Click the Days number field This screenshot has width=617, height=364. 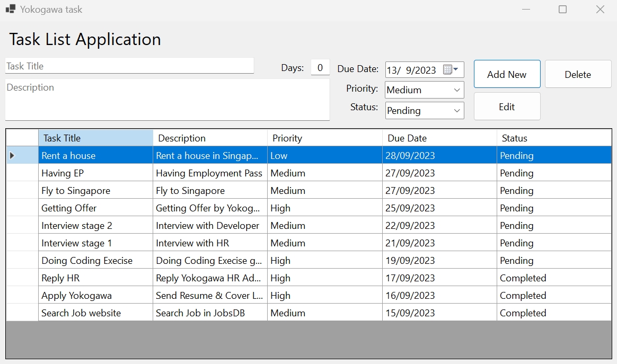[x=320, y=66]
